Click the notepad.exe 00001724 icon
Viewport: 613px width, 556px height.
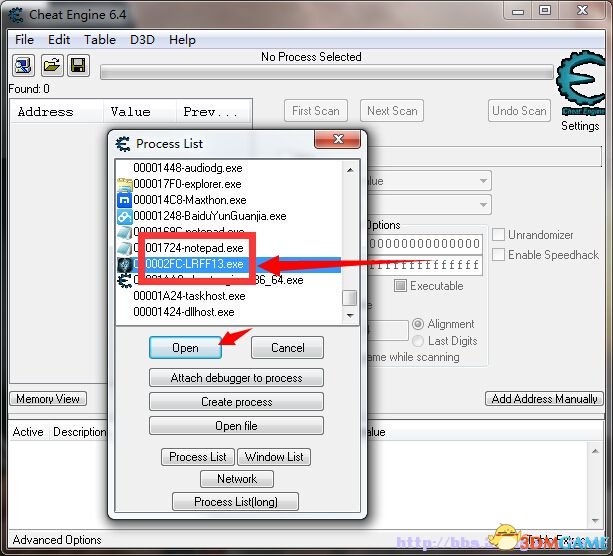point(125,248)
